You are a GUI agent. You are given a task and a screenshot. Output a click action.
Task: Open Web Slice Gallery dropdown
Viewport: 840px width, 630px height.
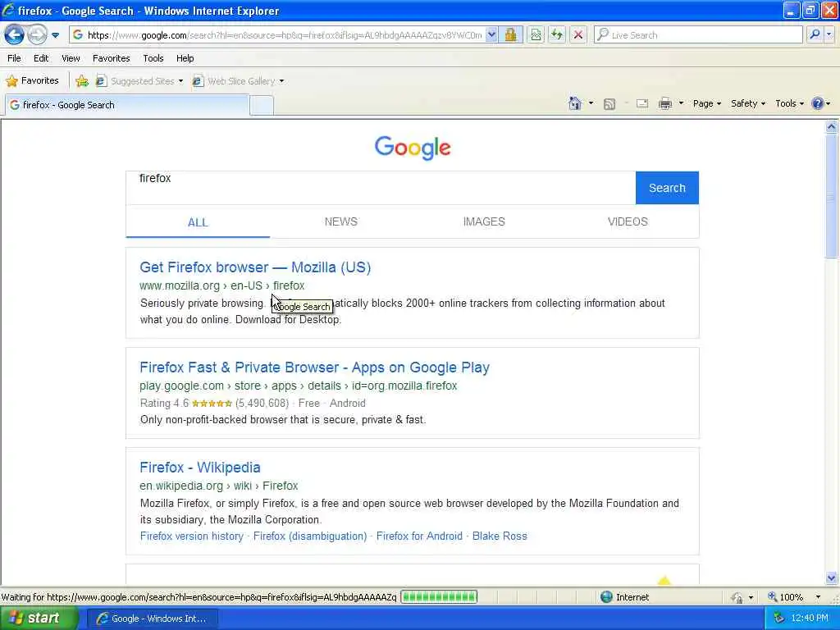click(239, 81)
